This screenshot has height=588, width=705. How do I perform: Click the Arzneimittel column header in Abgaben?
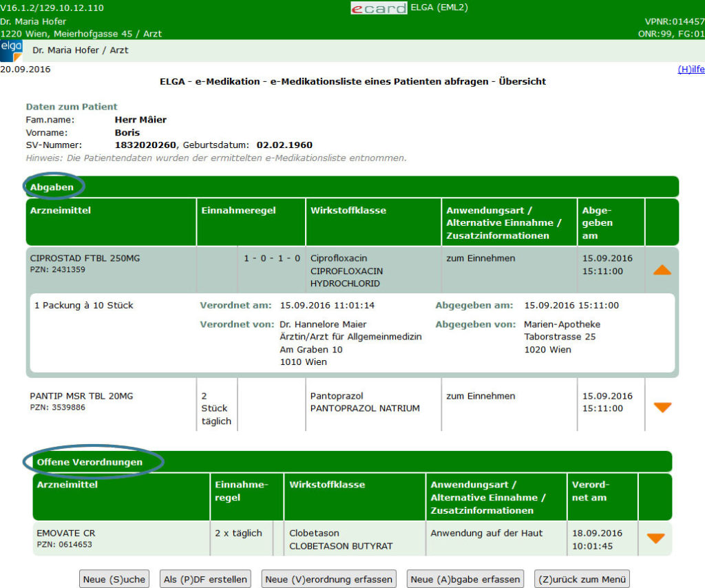coord(61,210)
